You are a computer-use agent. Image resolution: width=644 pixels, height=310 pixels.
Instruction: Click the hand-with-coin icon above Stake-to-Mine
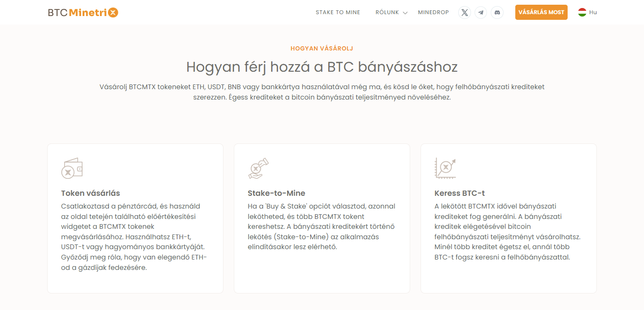click(x=258, y=168)
